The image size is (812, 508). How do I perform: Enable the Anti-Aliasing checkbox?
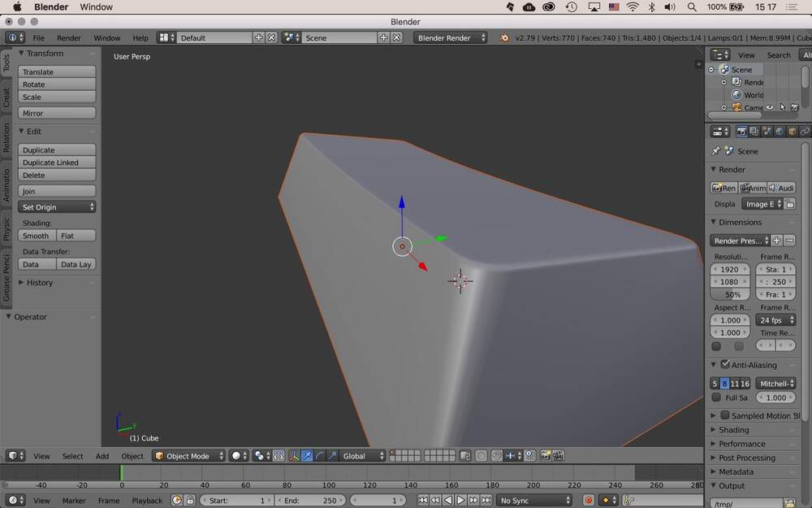(725, 364)
